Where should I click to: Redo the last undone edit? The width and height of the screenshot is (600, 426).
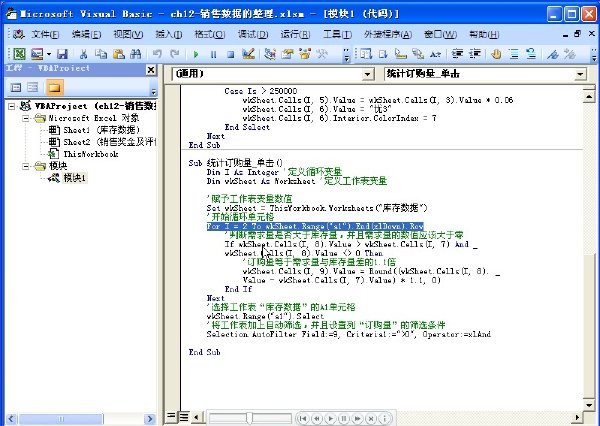[x=174, y=54]
